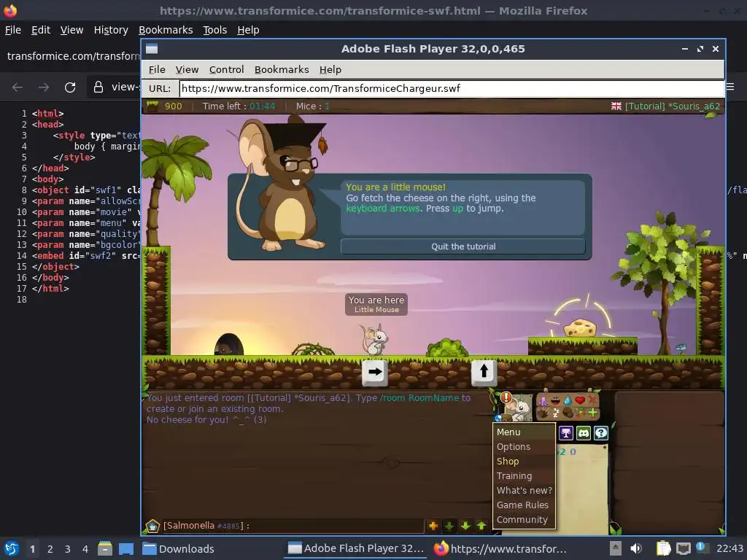747x560 pixels.
Task: Select the dance emote icon
Action: 543,401
